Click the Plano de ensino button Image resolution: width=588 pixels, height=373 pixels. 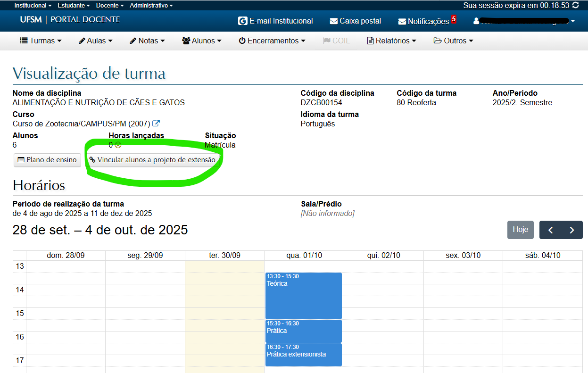(47, 160)
